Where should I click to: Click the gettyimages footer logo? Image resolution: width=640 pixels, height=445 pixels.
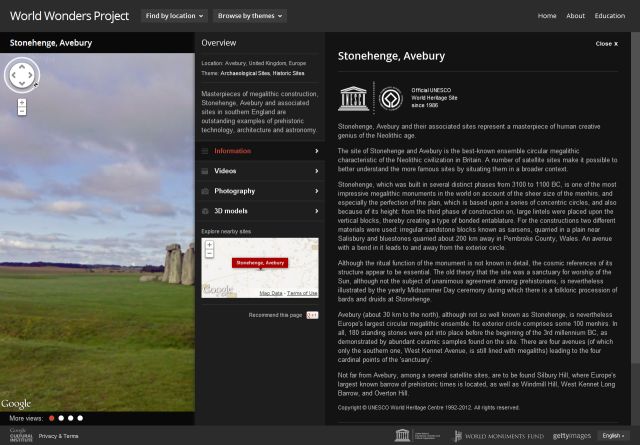pyautogui.click(x=572, y=436)
